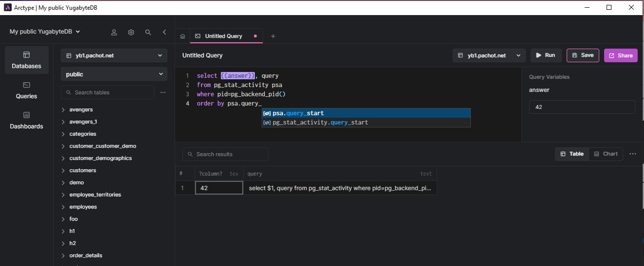Open the public schema dropdown
This screenshot has width=644, height=266.
click(x=114, y=74)
